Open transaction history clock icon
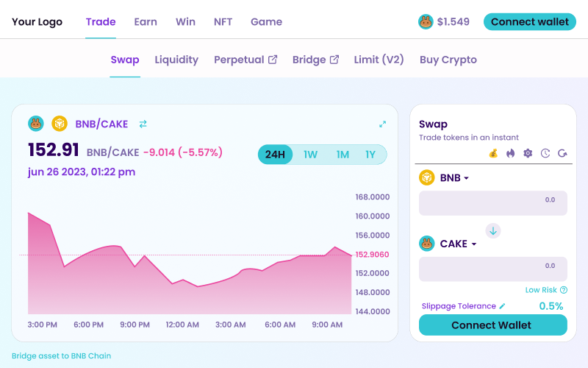Screen dimensions: 588x368 coord(545,153)
